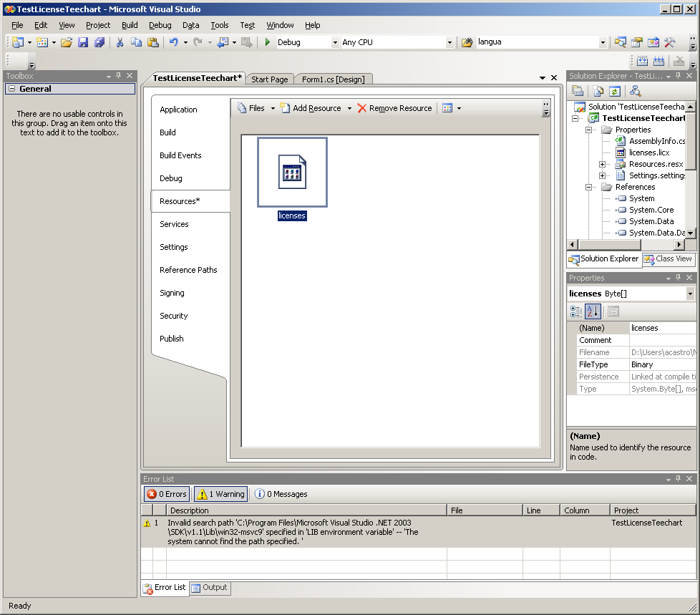Open the Object Browser from the main toolbar
The width and height of the screenshot is (700, 615).
tap(653, 42)
